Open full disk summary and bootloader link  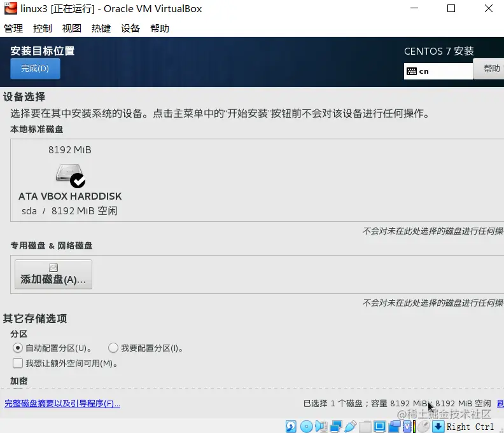(62, 404)
